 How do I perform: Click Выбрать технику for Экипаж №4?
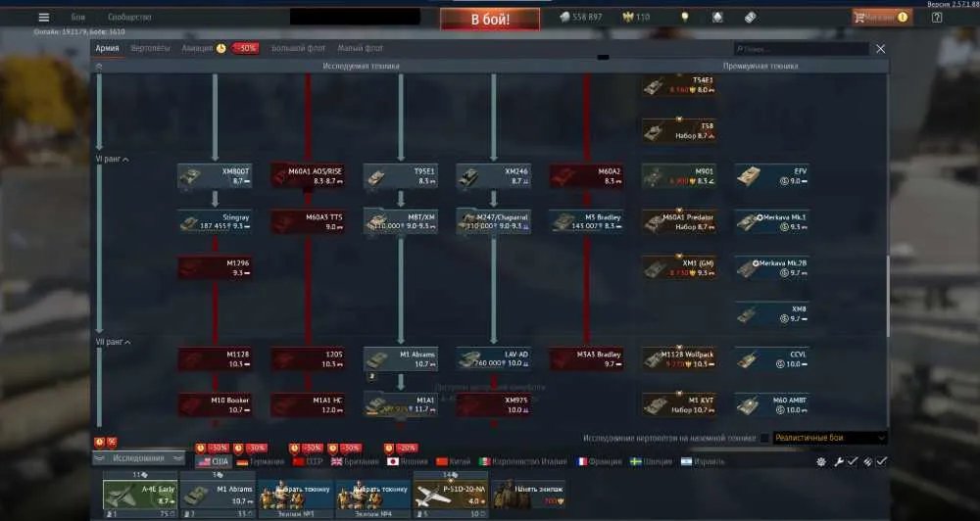click(x=373, y=495)
